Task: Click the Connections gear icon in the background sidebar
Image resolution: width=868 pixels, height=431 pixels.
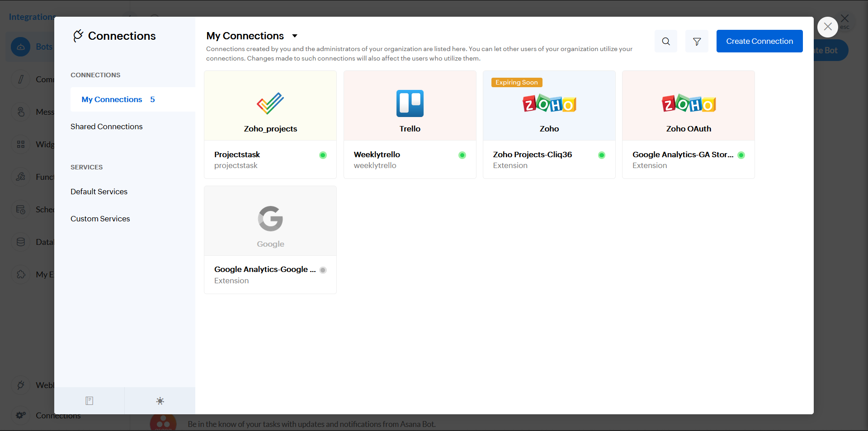Action: point(21,415)
